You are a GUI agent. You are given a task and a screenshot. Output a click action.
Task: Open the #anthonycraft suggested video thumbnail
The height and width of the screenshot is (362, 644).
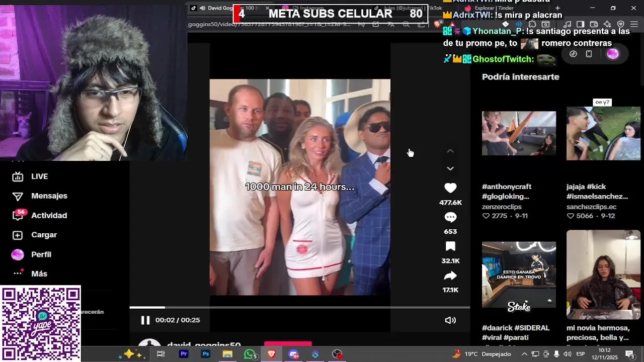519,133
